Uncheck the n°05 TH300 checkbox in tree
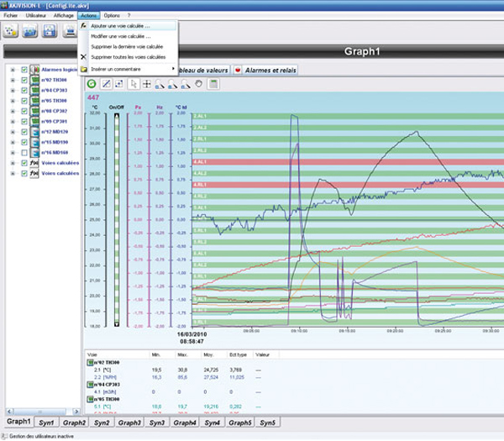 (x=24, y=101)
